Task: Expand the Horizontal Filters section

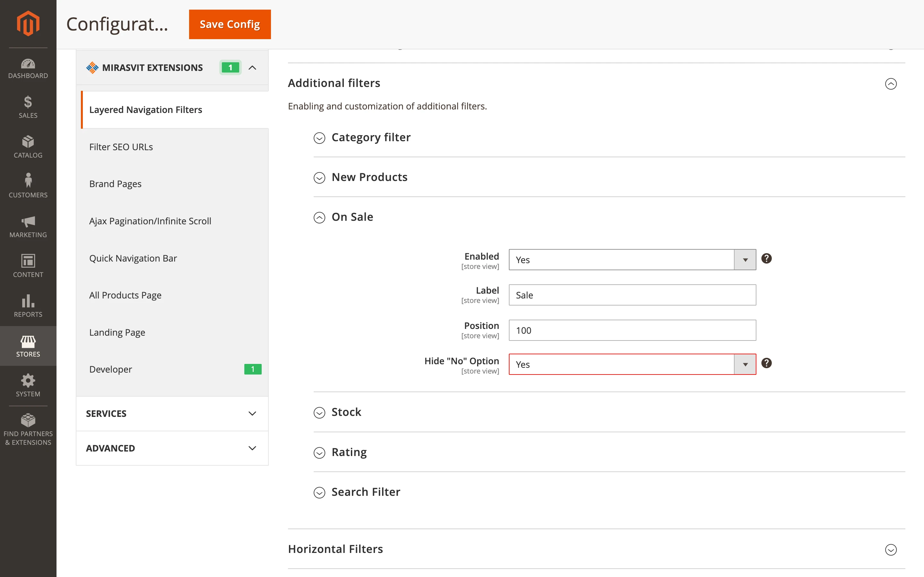Action: pyautogui.click(x=891, y=549)
